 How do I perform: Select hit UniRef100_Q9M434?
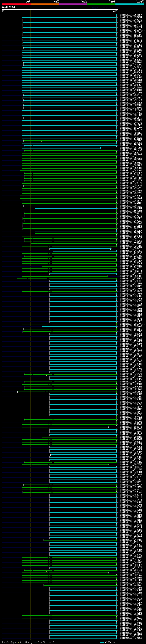(x=131, y=17)
